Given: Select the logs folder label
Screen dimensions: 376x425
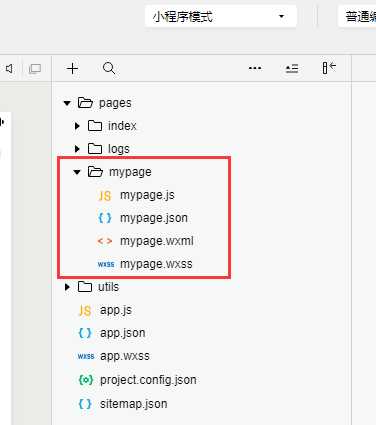Looking at the screenshot, I should [x=119, y=149].
